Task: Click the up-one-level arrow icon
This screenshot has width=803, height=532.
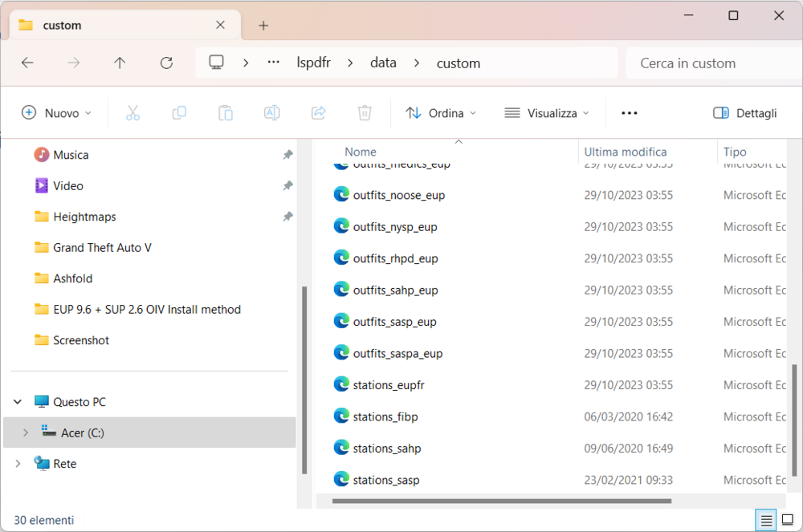Action: pyautogui.click(x=120, y=63)
